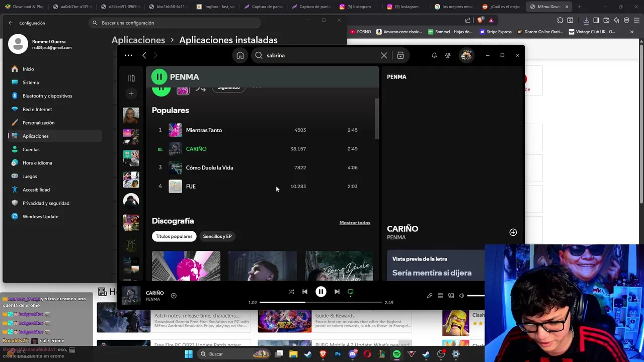Create new playlist with sidebar plus button
Screen dimensions: 644x362
[131, 94]
